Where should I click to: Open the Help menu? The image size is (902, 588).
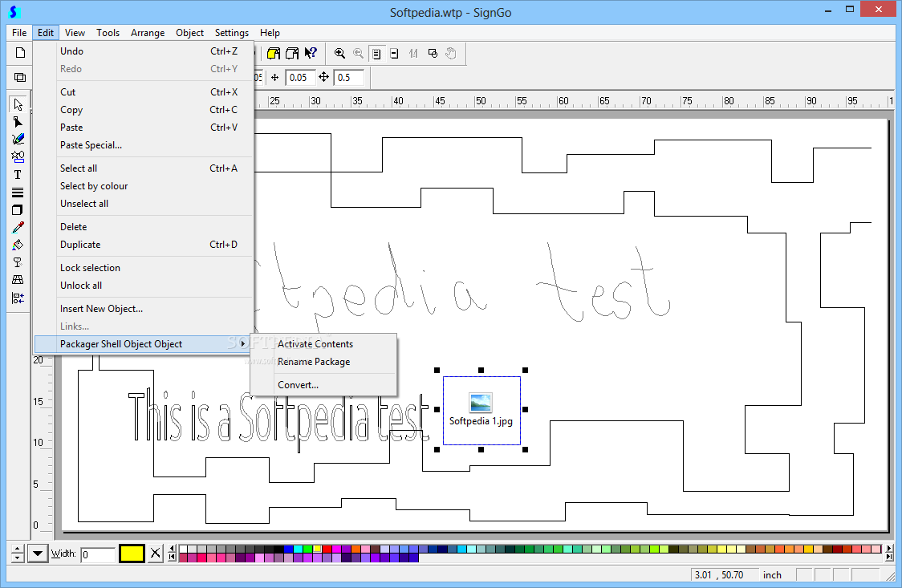click(270, 33)
